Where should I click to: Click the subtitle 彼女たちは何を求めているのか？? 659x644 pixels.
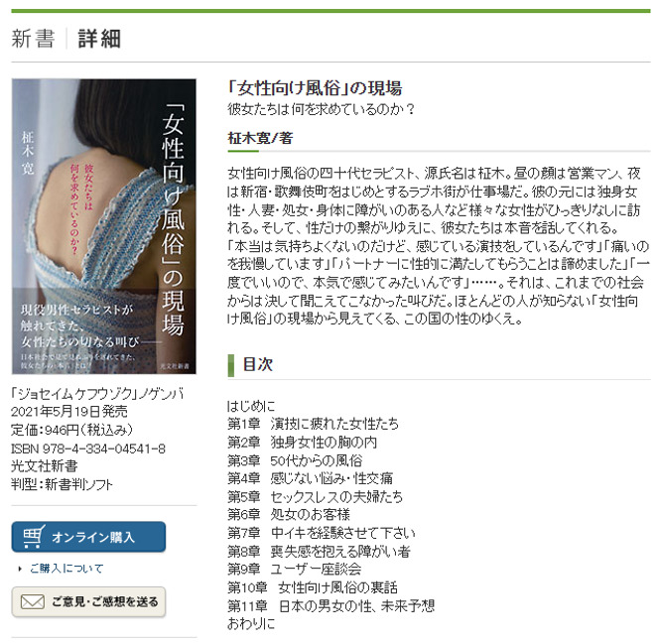(322, 109)
